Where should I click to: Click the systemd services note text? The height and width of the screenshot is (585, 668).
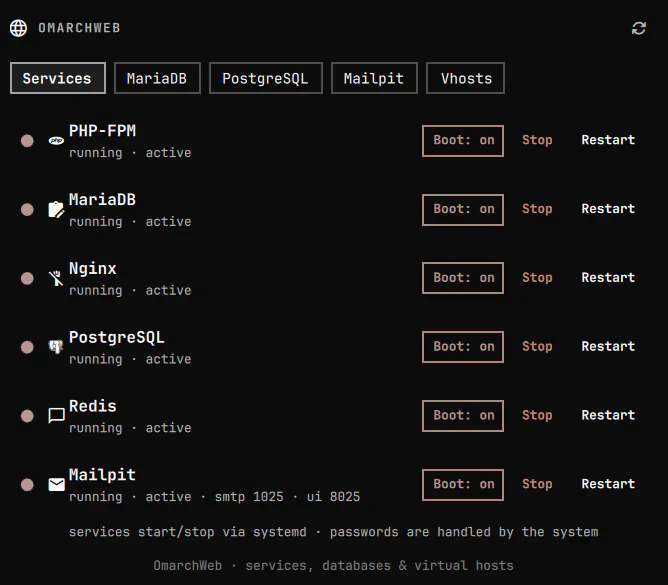tap(334, 532)
